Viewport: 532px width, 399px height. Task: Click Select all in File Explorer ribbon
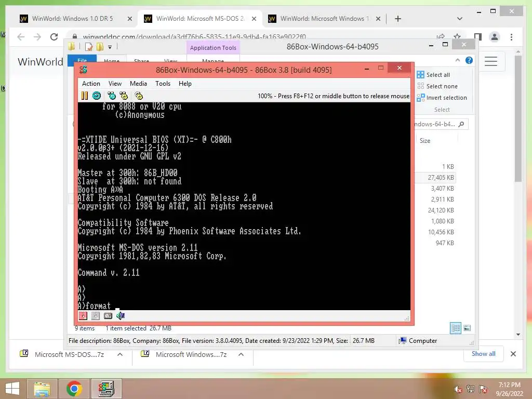(x=434, y=75)
